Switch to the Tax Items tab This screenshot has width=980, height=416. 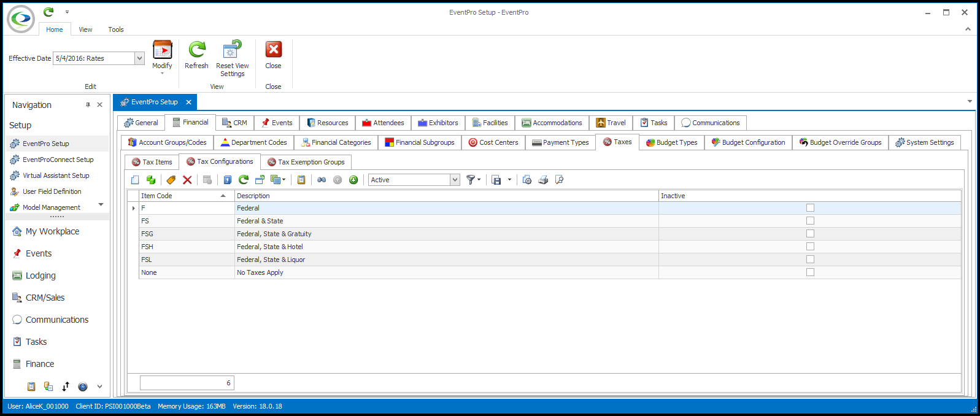click(152, 162)
